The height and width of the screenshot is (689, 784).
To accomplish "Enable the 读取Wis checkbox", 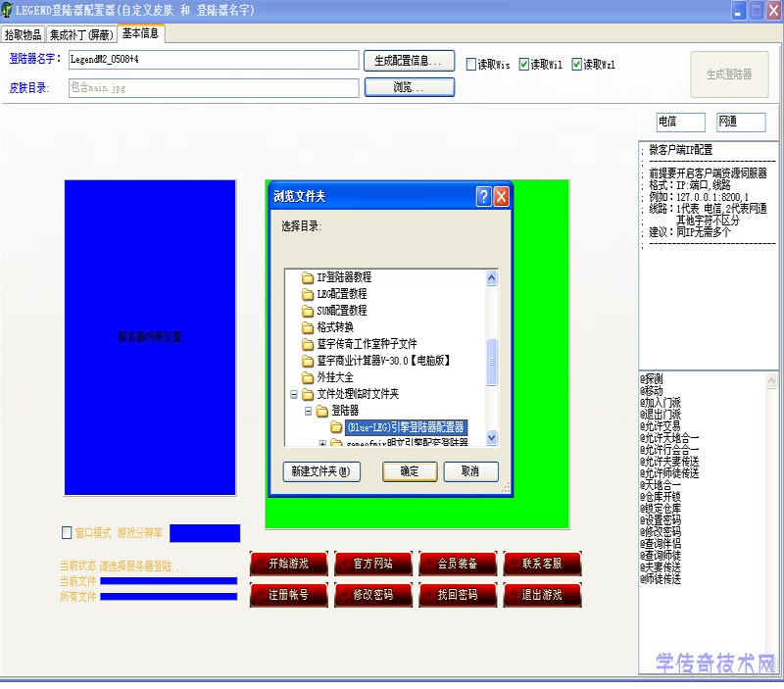I will click(471, 65).
